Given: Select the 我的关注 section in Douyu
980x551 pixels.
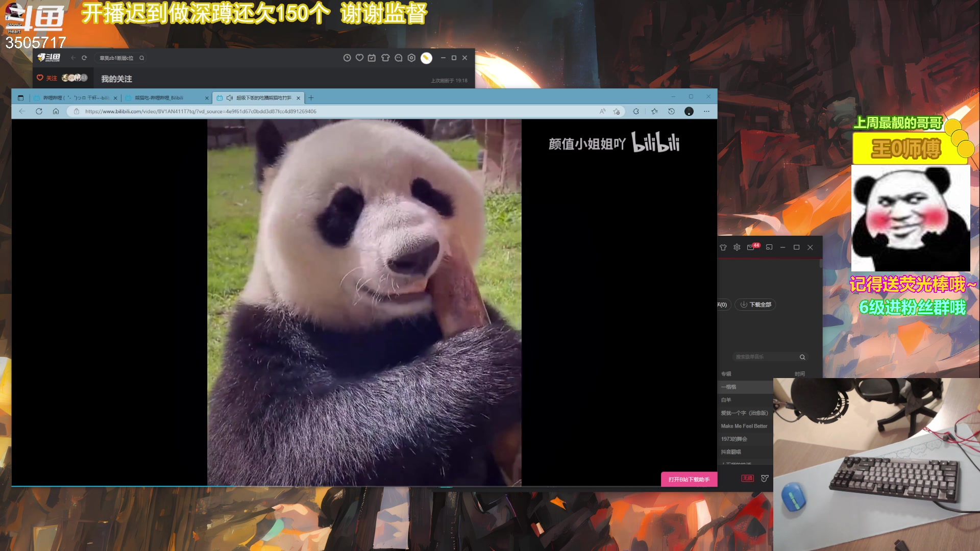Looking at the screenshot, I should coord(116,79).
